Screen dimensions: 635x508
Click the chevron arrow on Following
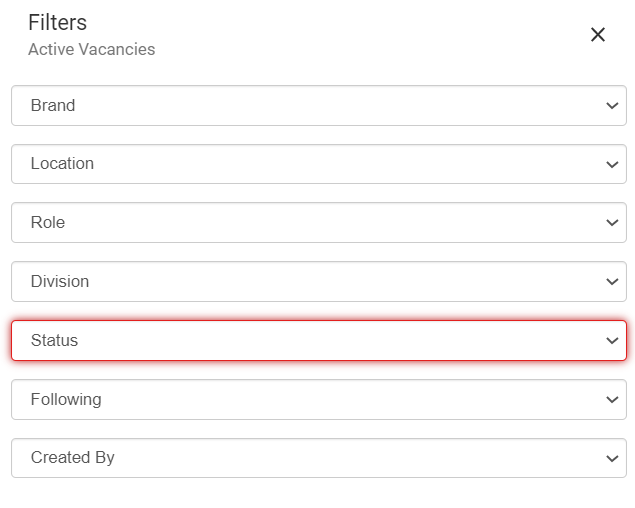tap(612, 400)
